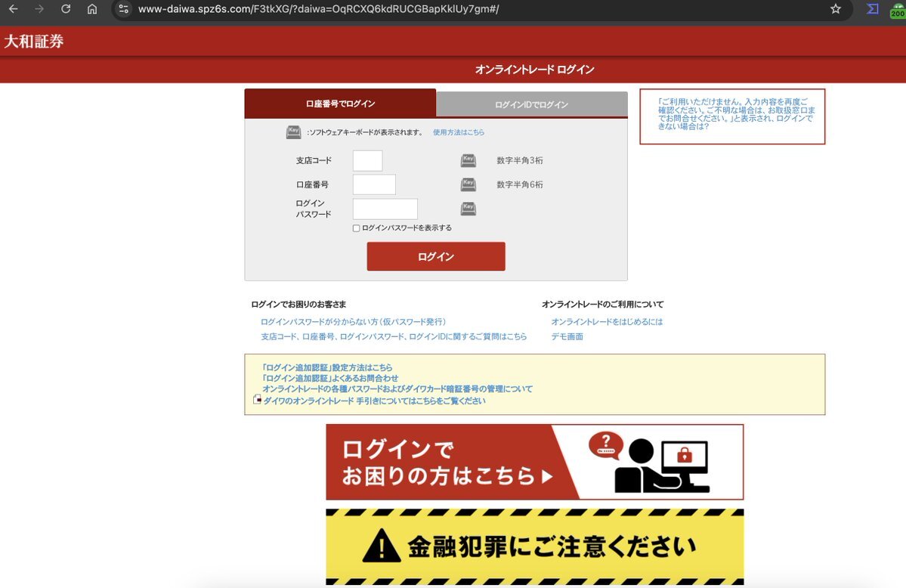This screenshot has width=906, height=588.
Task: Click the 支店コード input field
Action: [367, 161]
